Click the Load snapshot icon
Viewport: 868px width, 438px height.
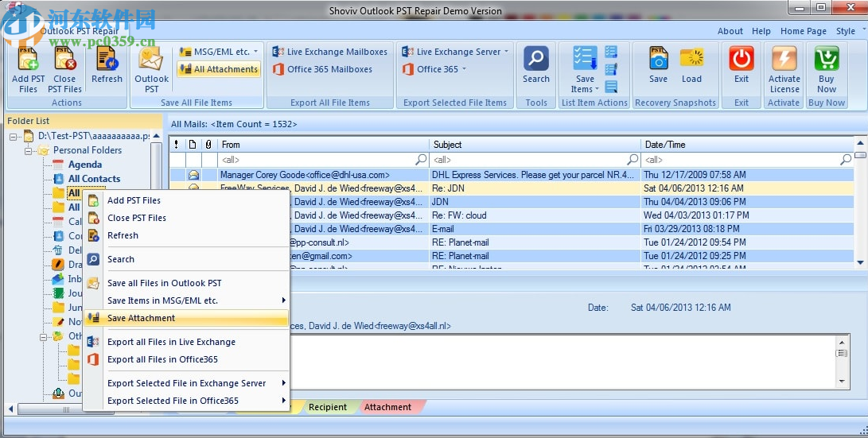click(691, 60)
